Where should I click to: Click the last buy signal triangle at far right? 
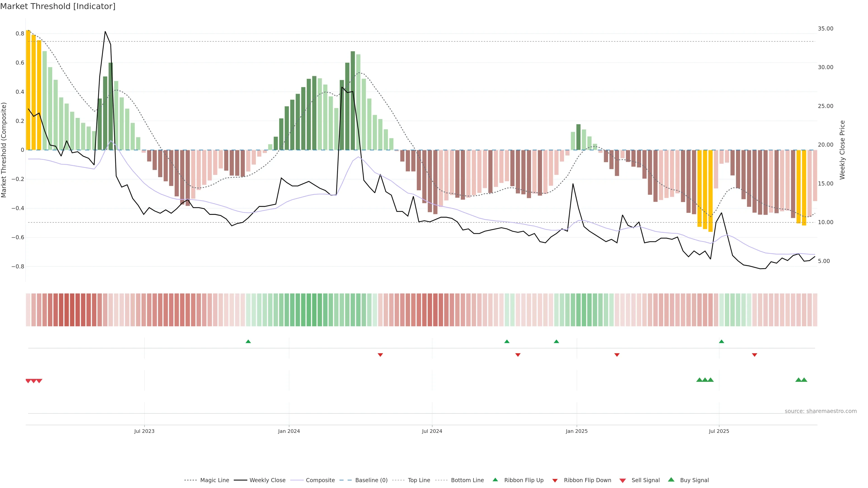(x=804, y=380)
